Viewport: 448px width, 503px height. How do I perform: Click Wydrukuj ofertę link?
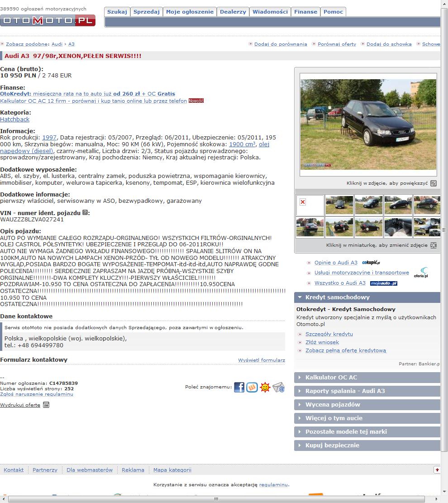click(20, 405)
